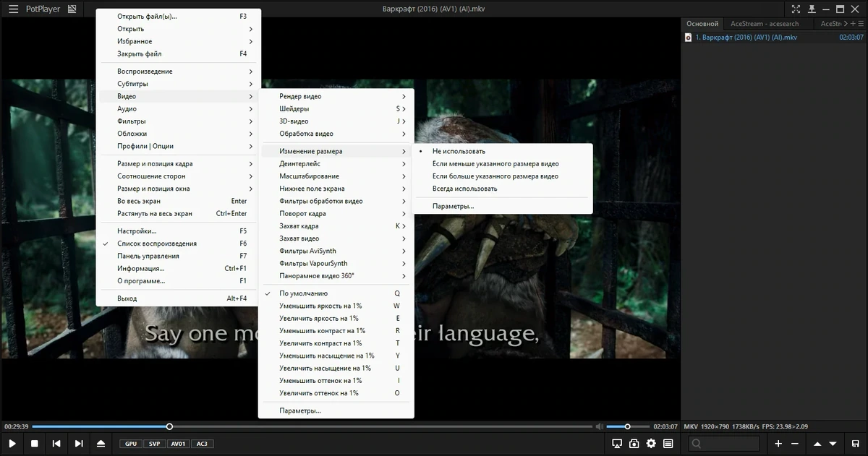
Task: Save the playlist with floppy disk icon
Action: pyautogui.click(x=856, y=443)
